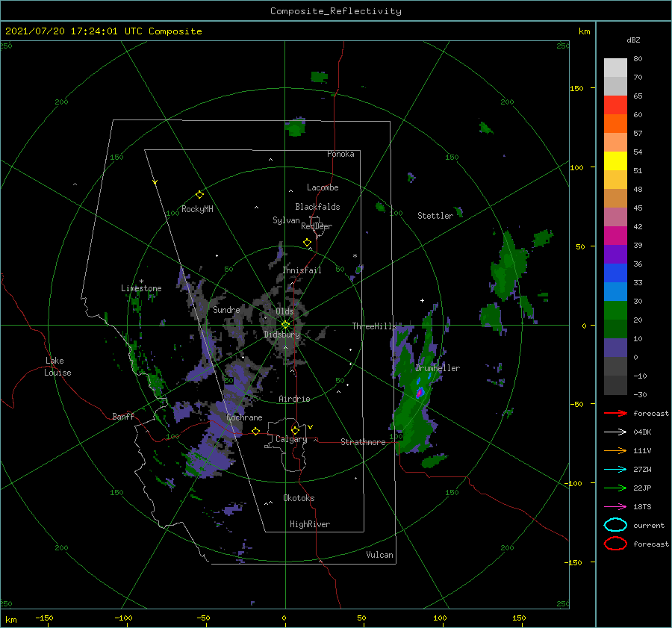Click the bright yellow swatch between 54 and 51
Viewport: 672px width, 628px height.
tap(615, 161)
